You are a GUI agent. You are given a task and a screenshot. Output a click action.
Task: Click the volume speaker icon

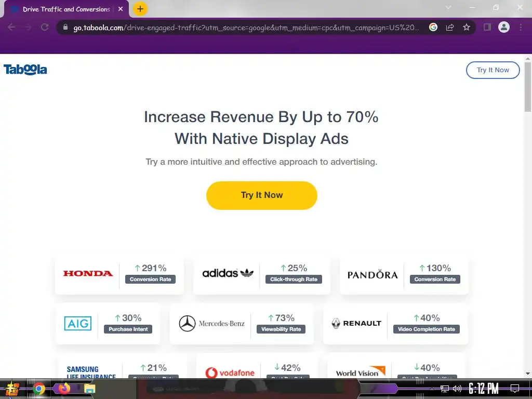(457, 389)
